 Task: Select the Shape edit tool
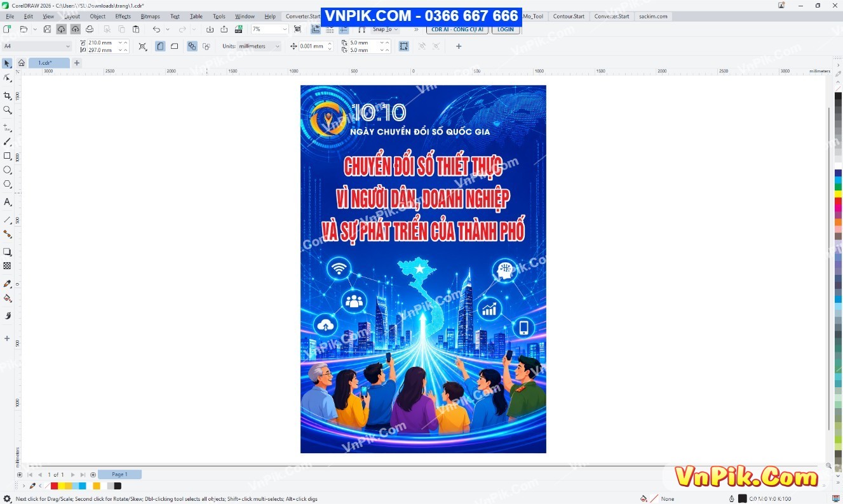7,77
